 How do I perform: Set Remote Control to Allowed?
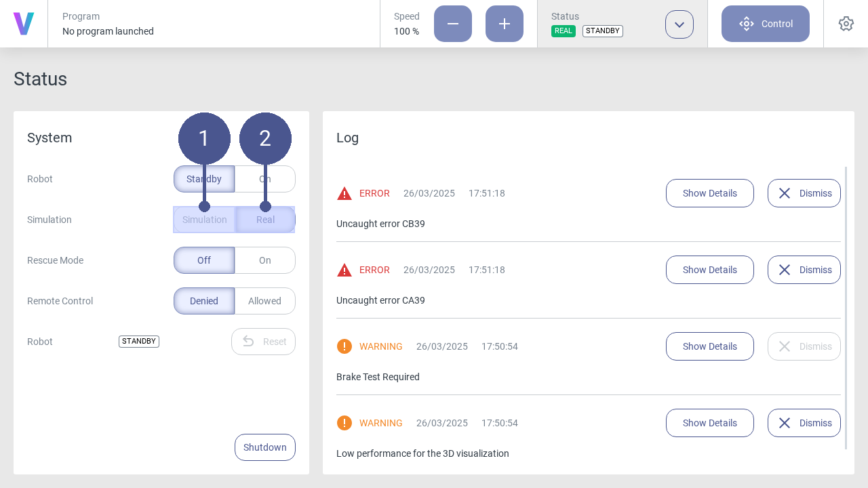click(x=264, y=301)
